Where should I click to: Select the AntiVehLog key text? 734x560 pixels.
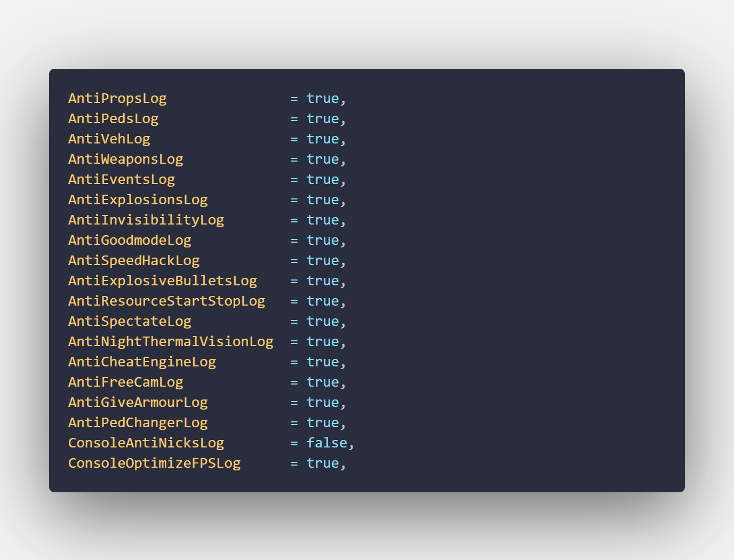pyautogui.click(x=109, y=139)
